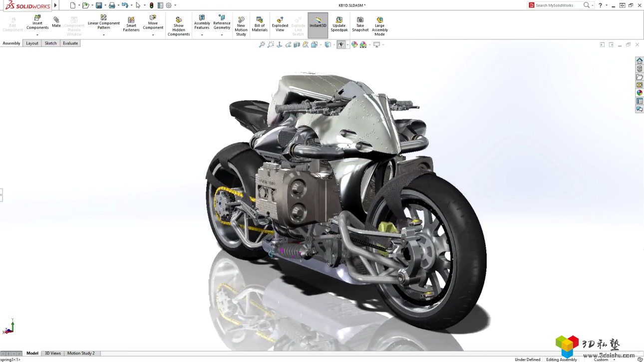Open the Bill of Materials tool
Image resolution: width=644 pixels, height=362 pixels.
coord(259,24)
